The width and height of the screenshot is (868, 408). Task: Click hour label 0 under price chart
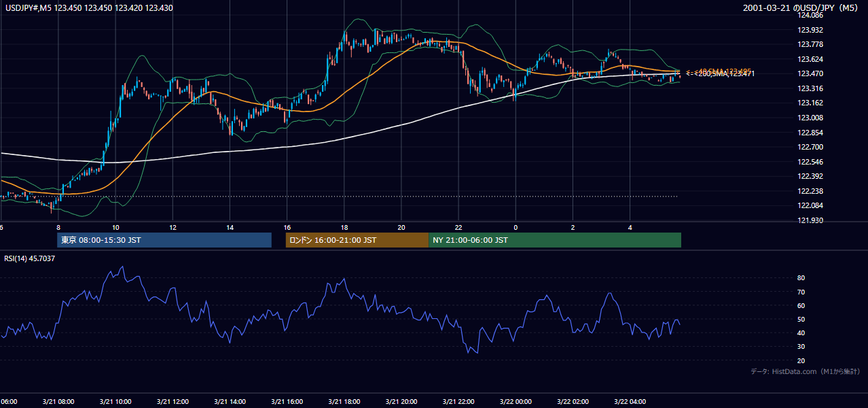(516, 227)
